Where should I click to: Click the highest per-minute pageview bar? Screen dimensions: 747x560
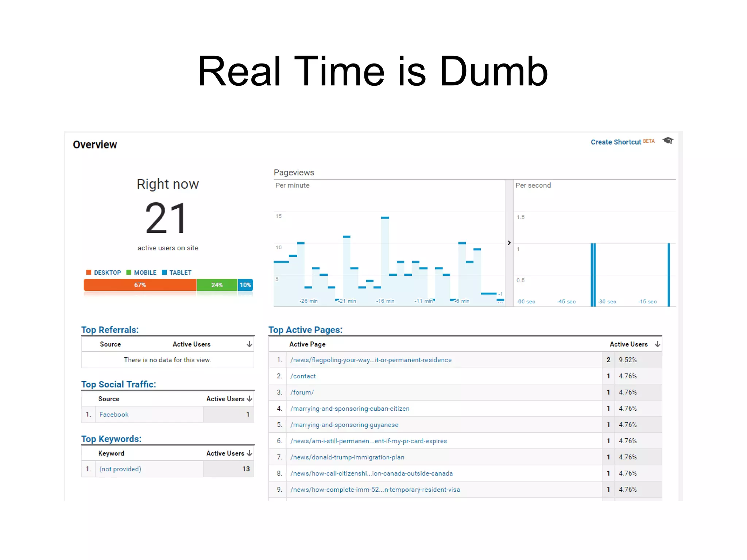385,262
